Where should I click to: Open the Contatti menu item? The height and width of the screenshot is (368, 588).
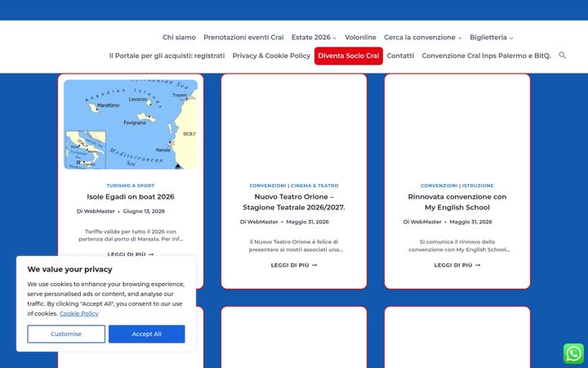[x=400, y=56]
